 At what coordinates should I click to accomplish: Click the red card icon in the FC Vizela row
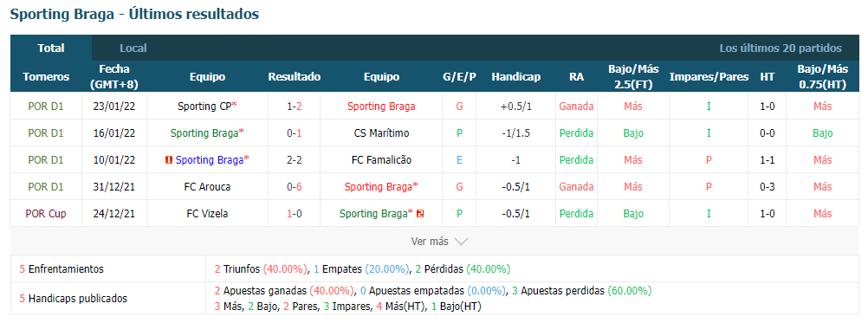(x=420, y=214)
